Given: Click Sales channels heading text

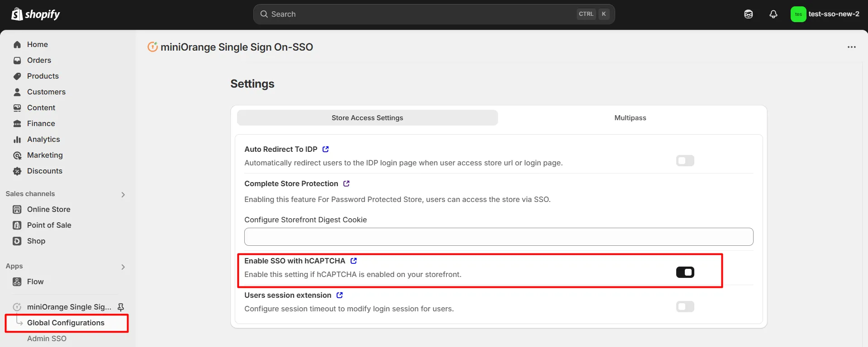Looking at the screenshot, I should pyautogui.click(x=30, y=194).
